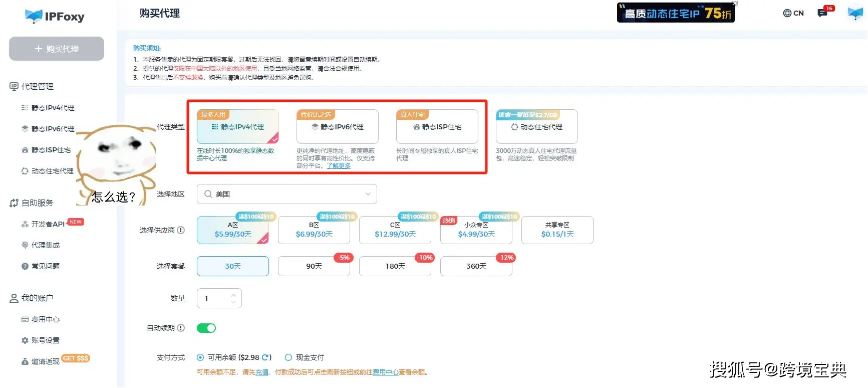Image resolution: width=868 pixels, height=388 pixels.
Task: Click the -10% discount tag
Action: pos(425,258)
